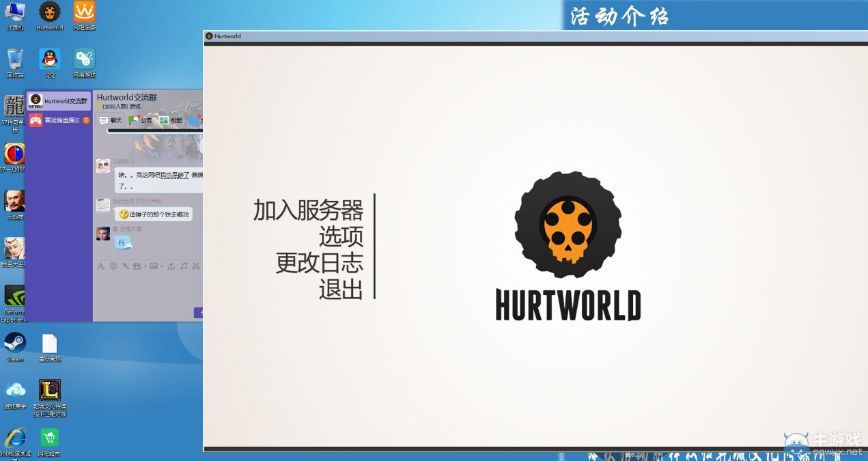This screenshot has height=461, width=868.
Task: Switch to the 公告 tab in QQ group
Action: coord(145,120)
